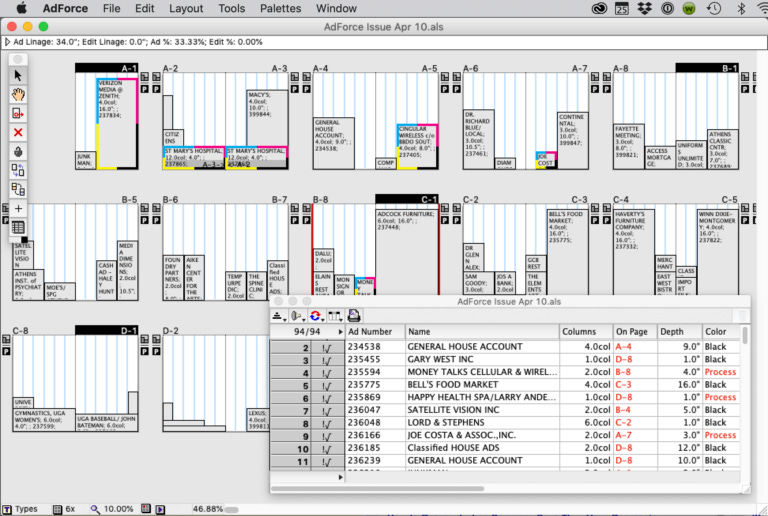This screenshot has width=768, height=516.
Task: Click the arrow beside the 94/94 count
Action: 340,332
